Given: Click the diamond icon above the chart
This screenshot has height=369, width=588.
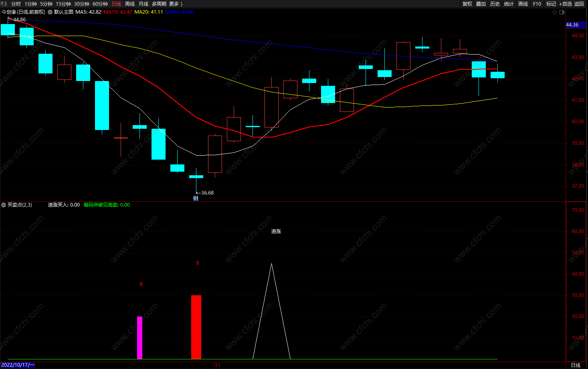Looking at the screenshot, I should click(x=555, y=12).
